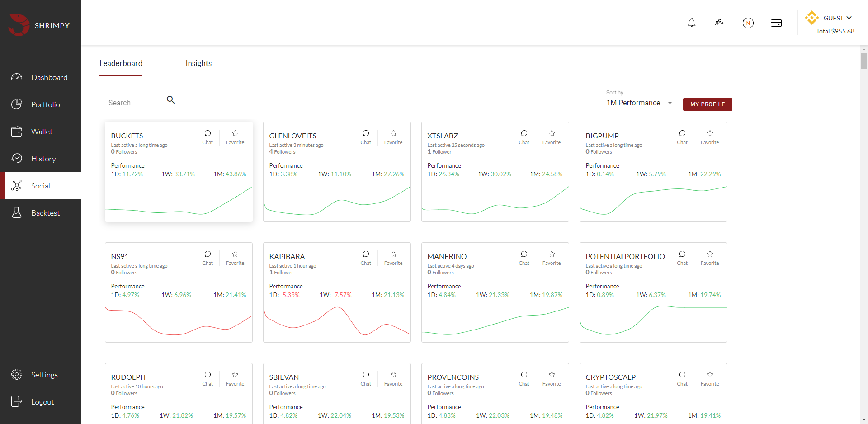Click the search magnifier icon

(x=170, y=100)
